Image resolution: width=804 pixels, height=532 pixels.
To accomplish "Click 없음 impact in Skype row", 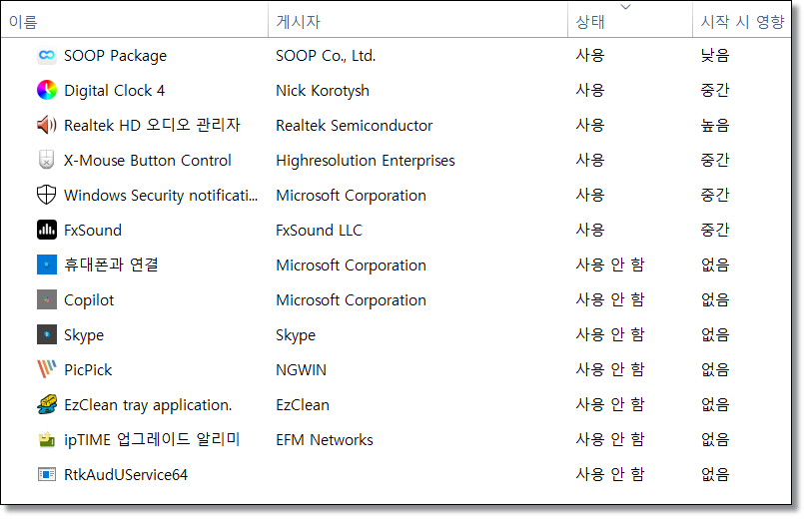I will (715, 334).
